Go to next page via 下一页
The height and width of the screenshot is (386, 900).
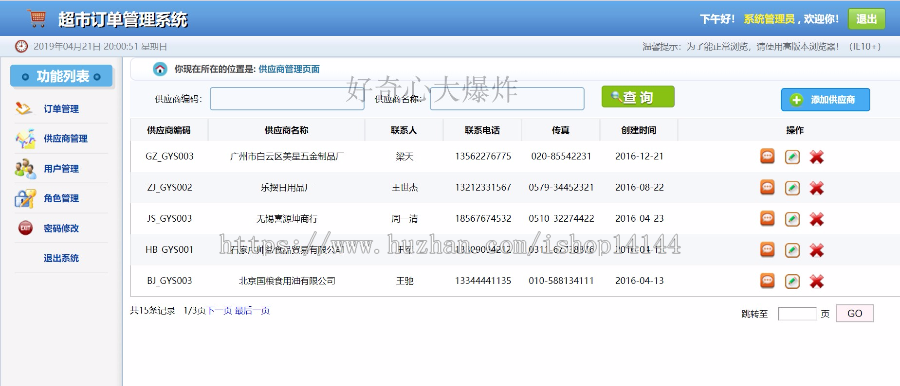tap(219, 311)
